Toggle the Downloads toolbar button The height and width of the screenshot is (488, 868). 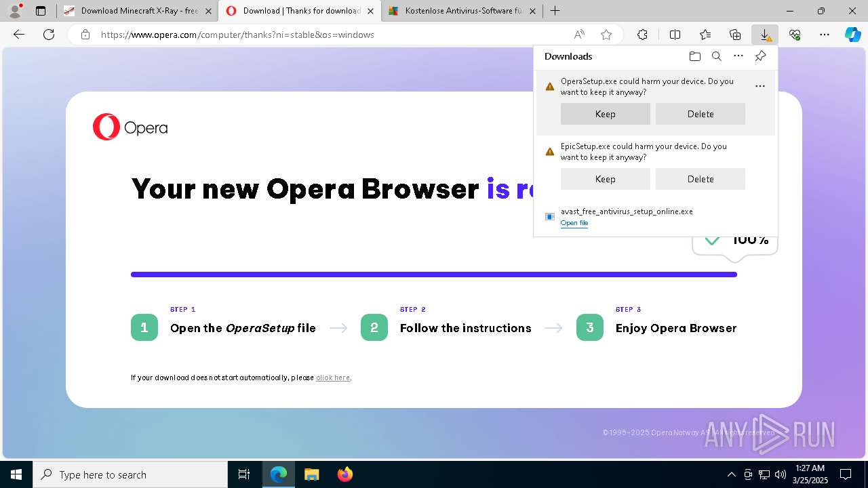coord(765,35)
